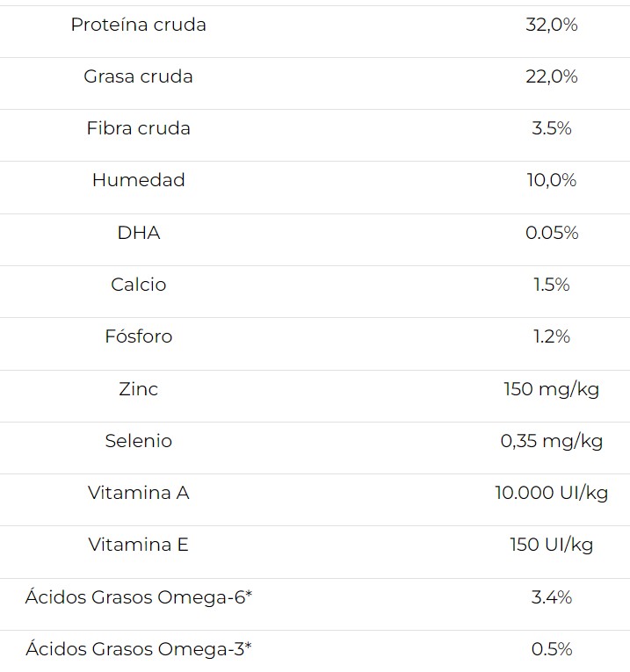Click the 0.05% DHA value

coord(551,233)
